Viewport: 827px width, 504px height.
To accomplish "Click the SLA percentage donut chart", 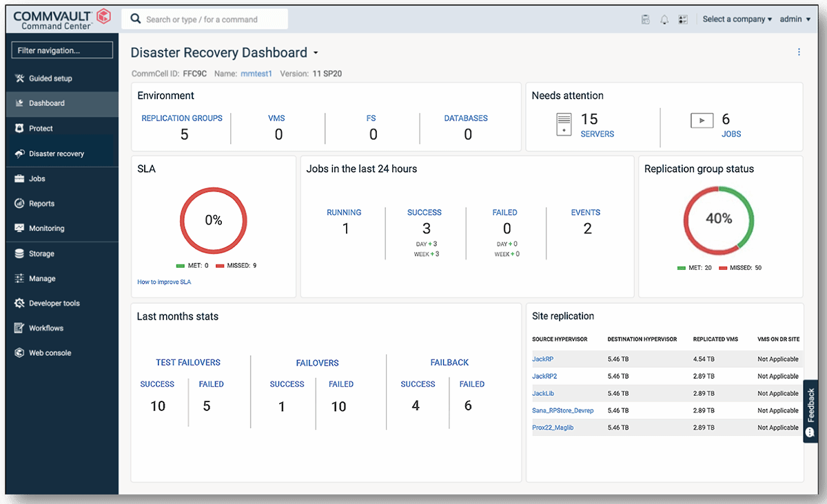I will (x=213, y=220).
